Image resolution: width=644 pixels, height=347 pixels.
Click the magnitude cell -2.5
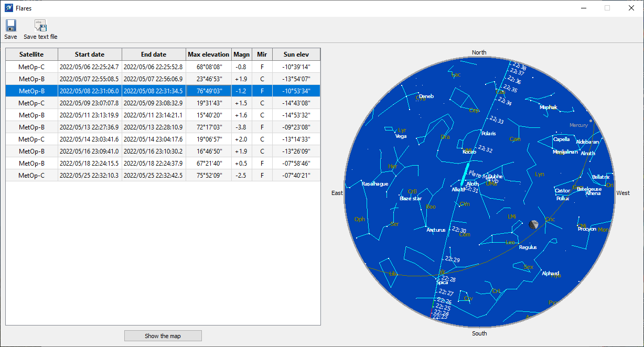tap(242, 176)
